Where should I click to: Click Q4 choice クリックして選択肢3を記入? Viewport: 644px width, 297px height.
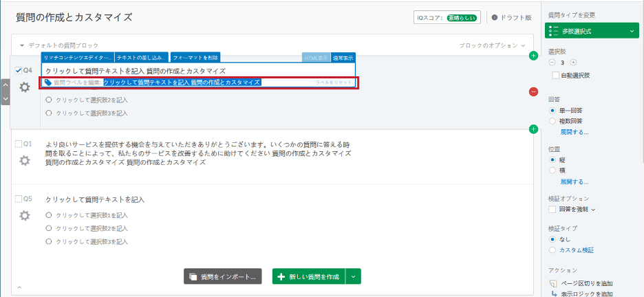(x=92, y=113)
